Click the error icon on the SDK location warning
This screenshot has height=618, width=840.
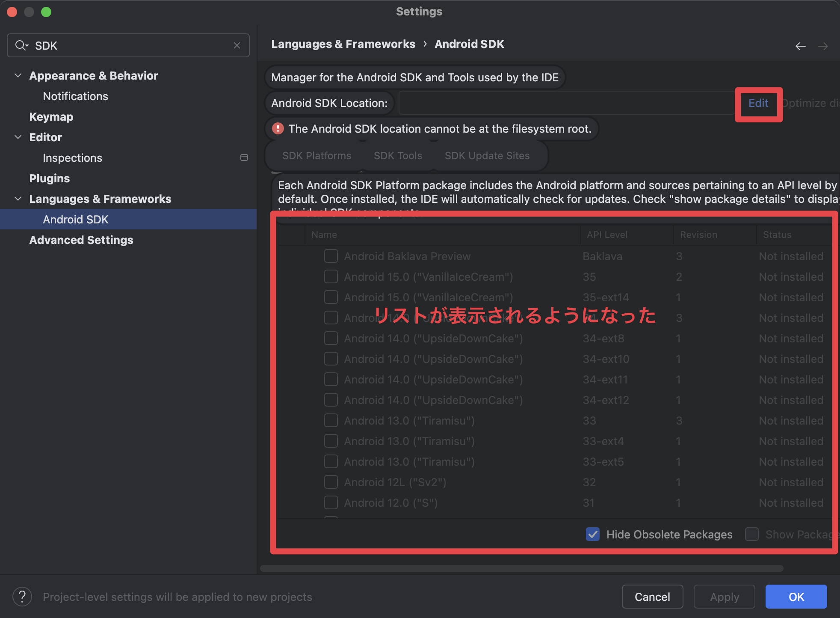(x=278, y=128)
